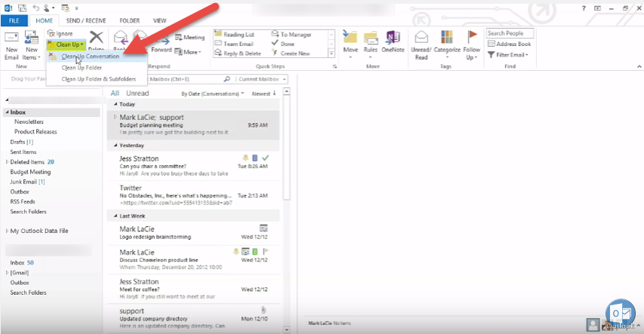
Task: Open the Clean Up dropdown
Action: [66, 44]
